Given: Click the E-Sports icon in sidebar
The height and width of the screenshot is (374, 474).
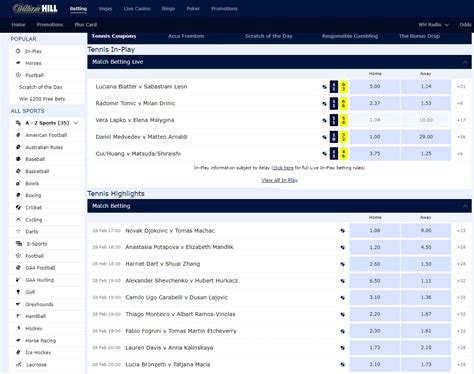Looking at the screenshot, I should (19, 244).
